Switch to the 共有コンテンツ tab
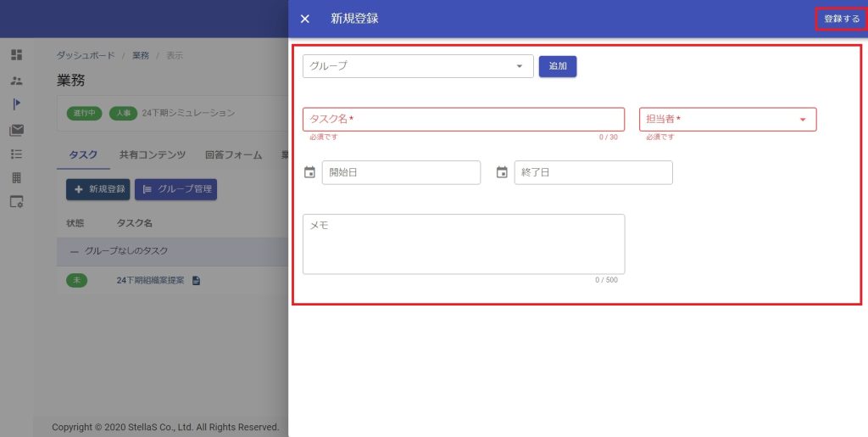The width and height of the screenshot is (868, 437). point(152,154)
